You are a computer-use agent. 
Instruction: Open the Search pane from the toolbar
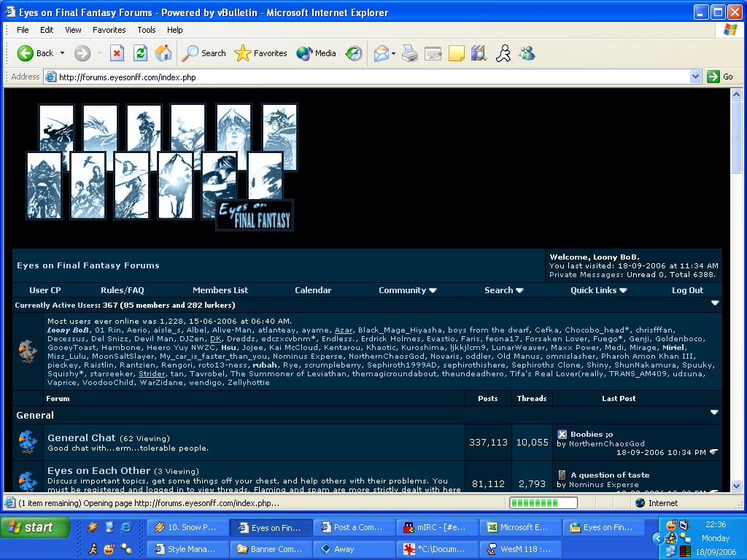click(204, 52)
